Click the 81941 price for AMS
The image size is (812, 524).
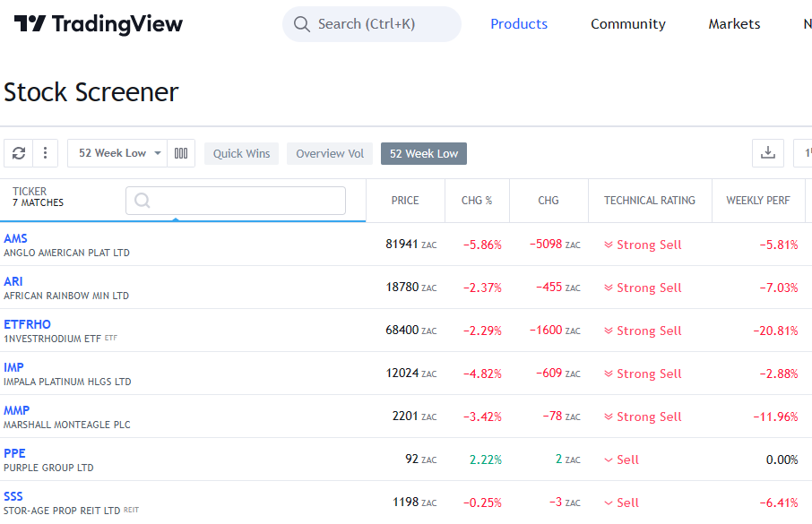(x=402, y=244)
